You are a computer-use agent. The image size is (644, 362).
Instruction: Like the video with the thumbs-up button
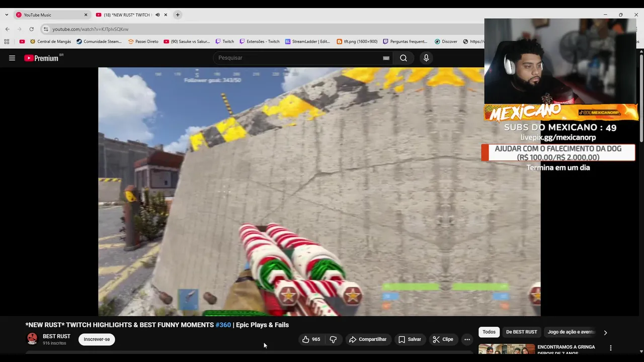point(312,339)
